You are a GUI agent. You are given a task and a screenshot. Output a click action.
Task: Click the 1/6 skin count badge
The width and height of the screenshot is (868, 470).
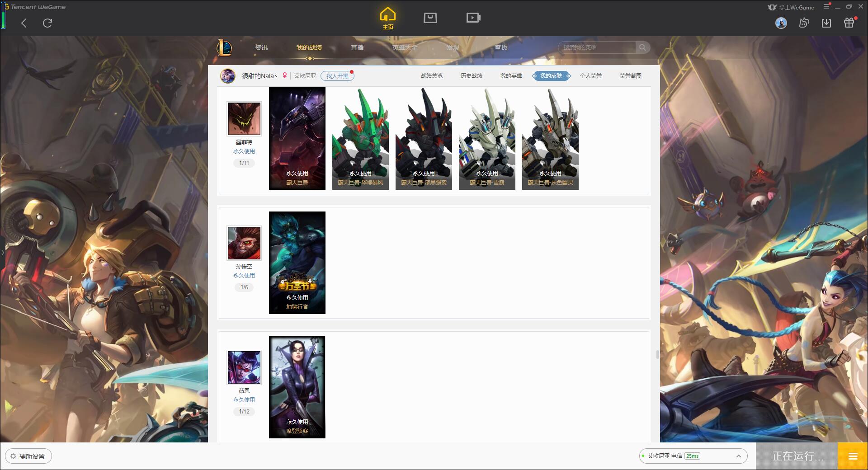coord(244,287)
